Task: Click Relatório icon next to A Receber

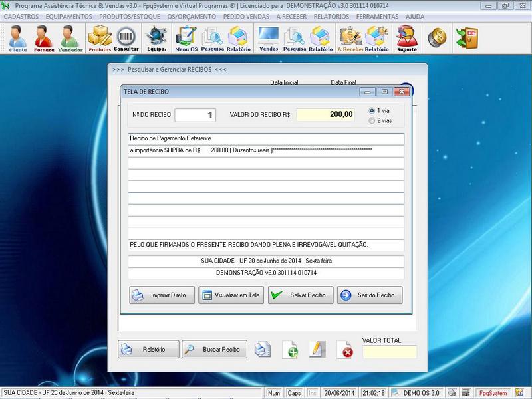Action: (x=376, y=39)
